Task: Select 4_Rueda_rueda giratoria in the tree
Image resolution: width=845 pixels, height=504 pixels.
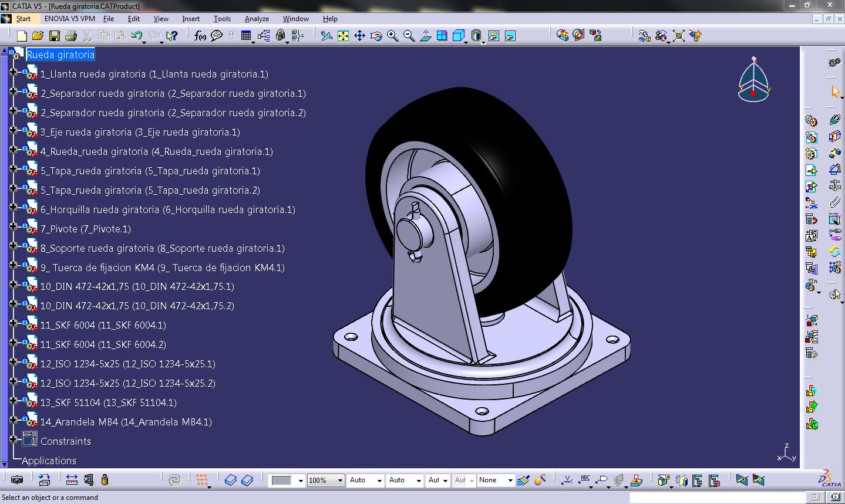Action: [156, 151]
